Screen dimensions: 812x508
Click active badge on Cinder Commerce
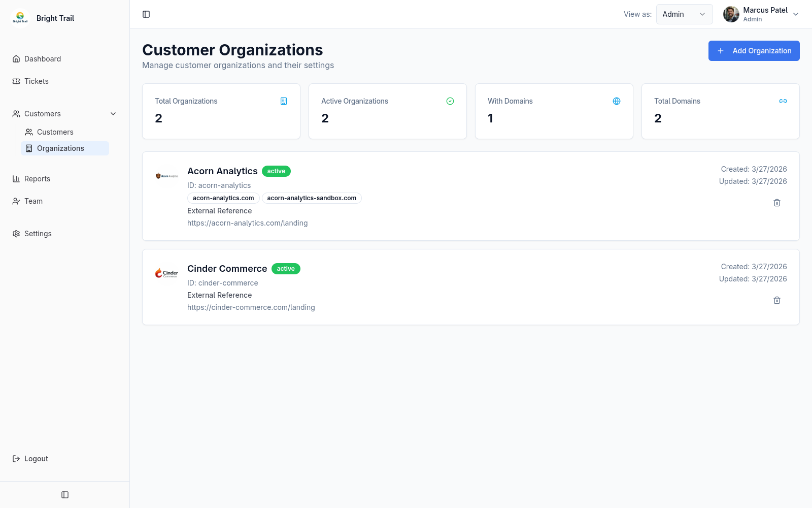coord(286,269)
